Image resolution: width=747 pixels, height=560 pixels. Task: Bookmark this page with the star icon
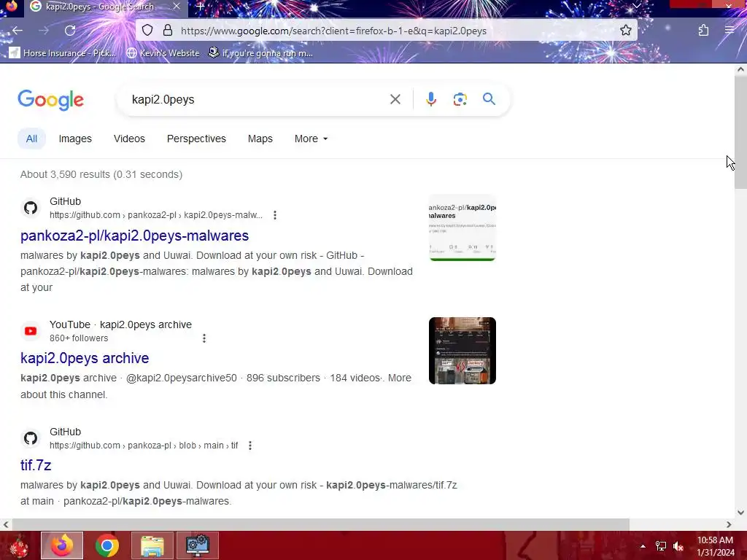[625, 31]
